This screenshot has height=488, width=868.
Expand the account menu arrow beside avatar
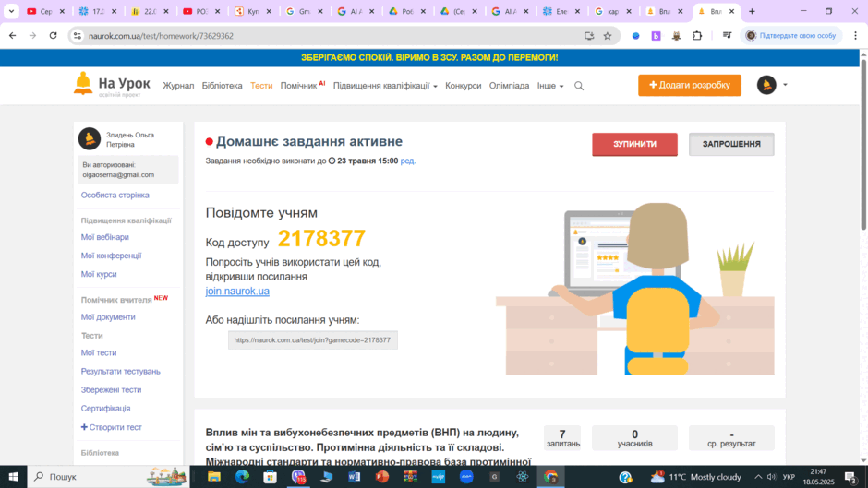tap(785, 85)
